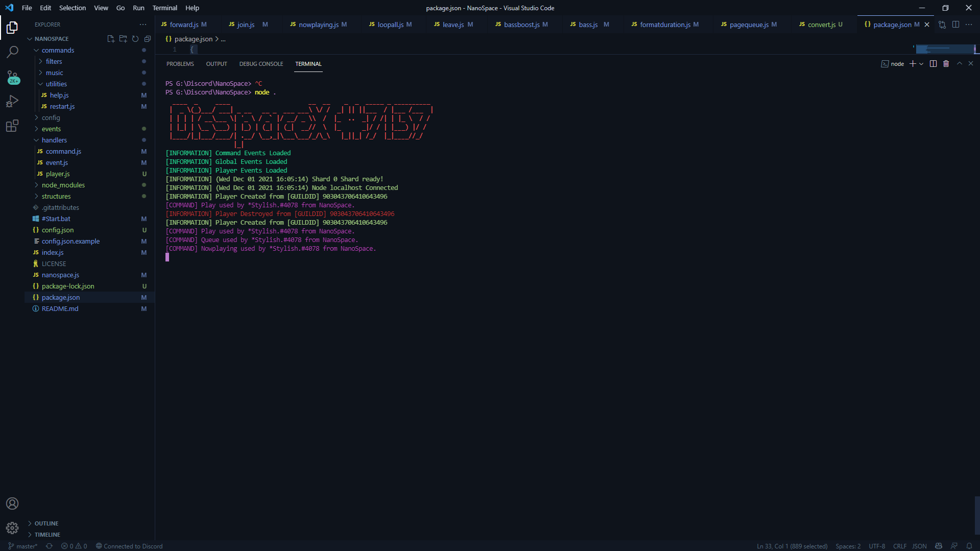Expand the TIMELINE section
This screenshot has height=551, width=980.
click(47, 535)
